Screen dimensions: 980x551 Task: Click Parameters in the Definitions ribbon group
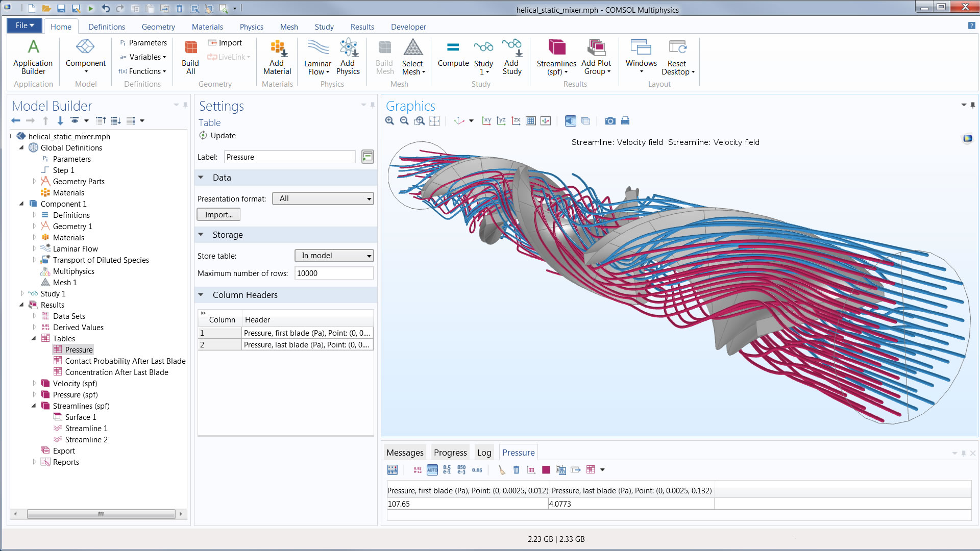pyautogui.click(x=143, y=43)
